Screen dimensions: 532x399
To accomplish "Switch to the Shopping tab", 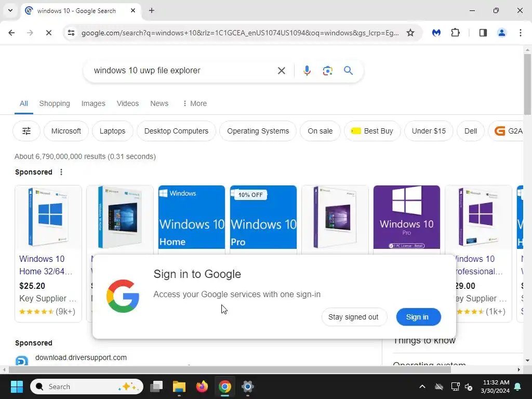I will click(x=55, y=103).
